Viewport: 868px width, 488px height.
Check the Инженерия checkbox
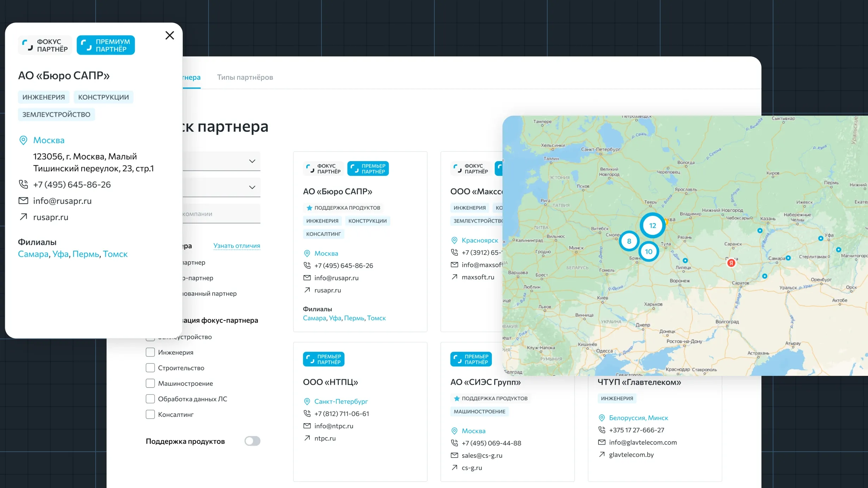click(150, 352)
